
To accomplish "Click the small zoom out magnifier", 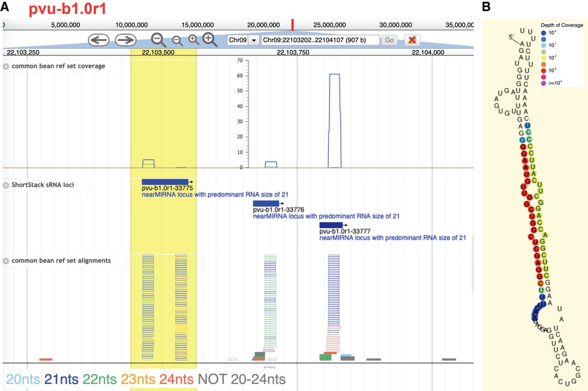I will [x=177, y=41].
